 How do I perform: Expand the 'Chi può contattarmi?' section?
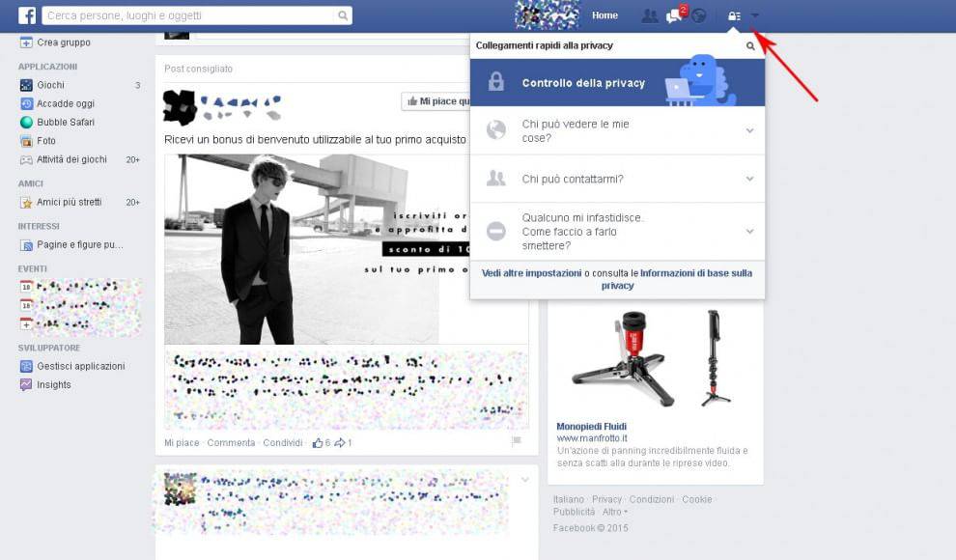pos(749,179)
